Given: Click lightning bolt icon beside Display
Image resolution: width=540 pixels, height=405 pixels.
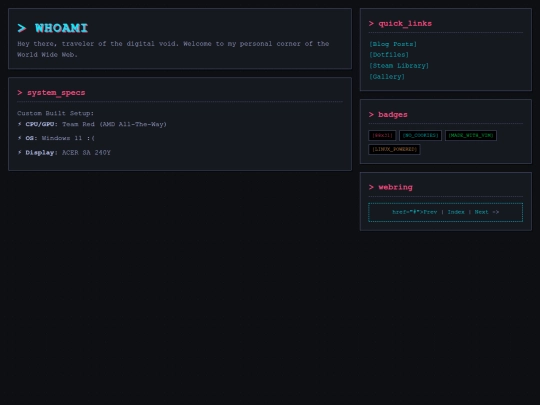Looking at the screenshot, I should point(20,152).
